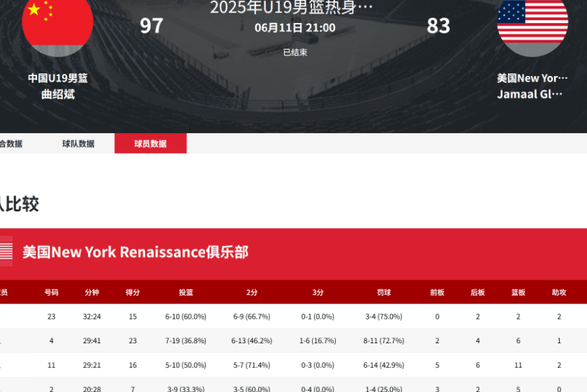Click free throw cell 1-4 (25.0%)
Viewport: 587px width, 392px height.
(x=384, y=389)
